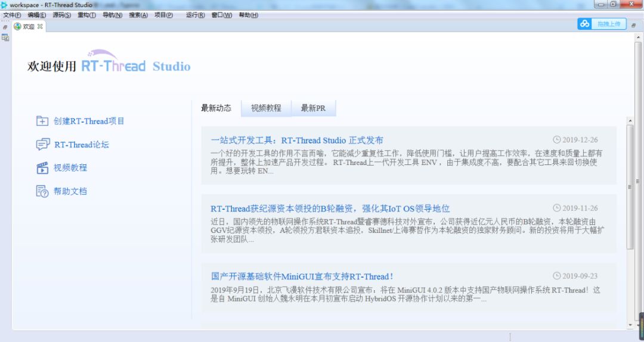Click the video tutorial clapperboard icon
The width and height of the screenshot is (644, 342).
42,167
